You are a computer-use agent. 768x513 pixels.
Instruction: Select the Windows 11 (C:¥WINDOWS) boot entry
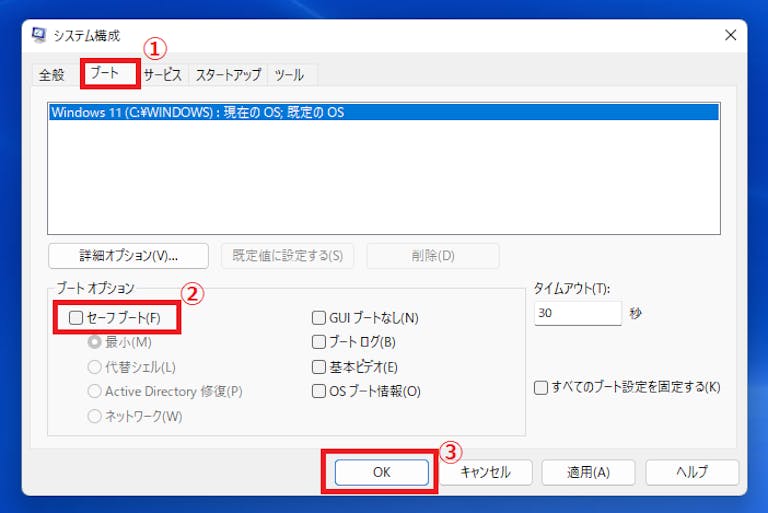(384, 112)
